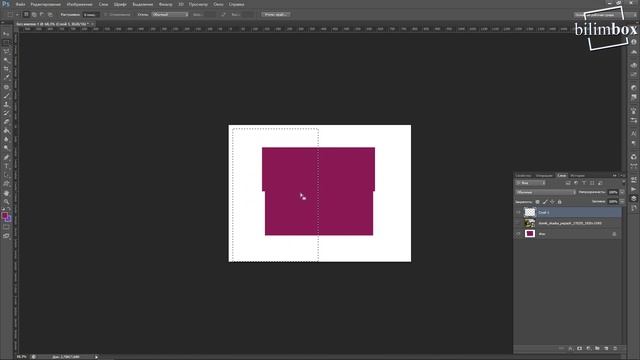Select the Zoom tool
This screenshot has width=640, height=360.
6,202
